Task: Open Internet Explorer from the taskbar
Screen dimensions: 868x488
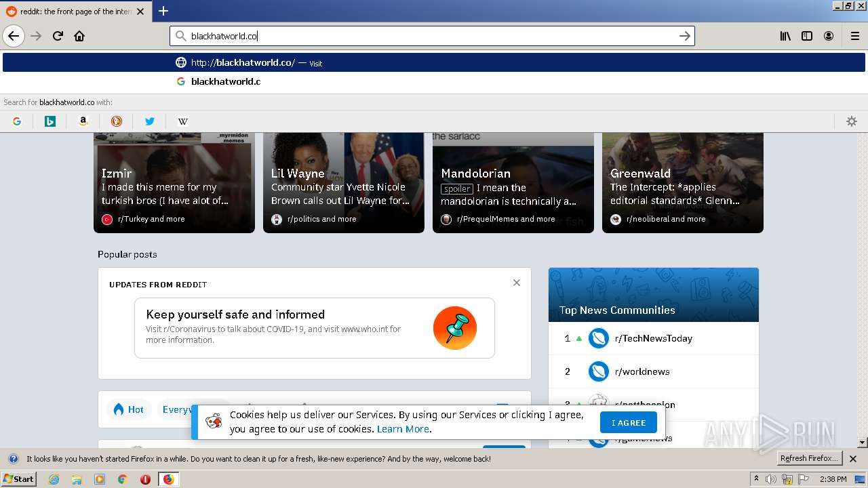Action: pos(54,479)
